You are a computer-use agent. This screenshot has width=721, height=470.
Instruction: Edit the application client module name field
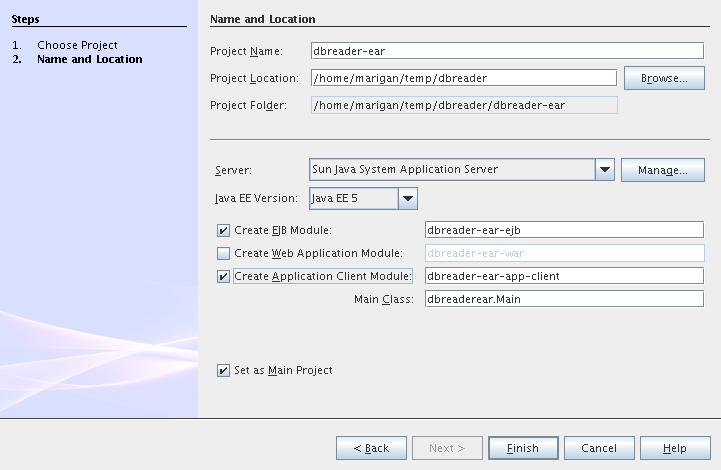pos(564,276)
